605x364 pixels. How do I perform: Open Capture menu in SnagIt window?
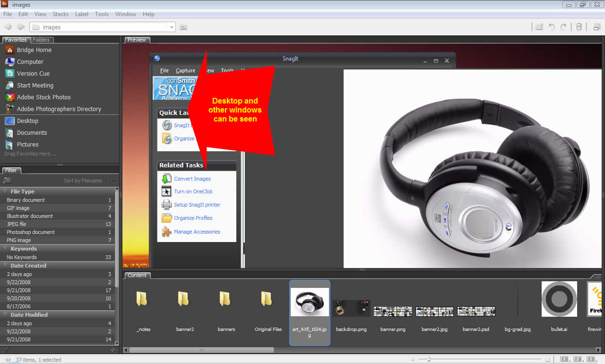tap(185, 70)
